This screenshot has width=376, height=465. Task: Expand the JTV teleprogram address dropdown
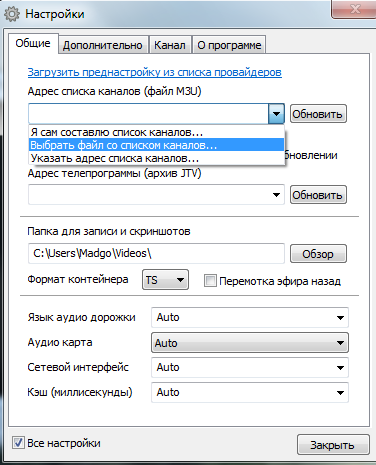(x=276, y=195)
